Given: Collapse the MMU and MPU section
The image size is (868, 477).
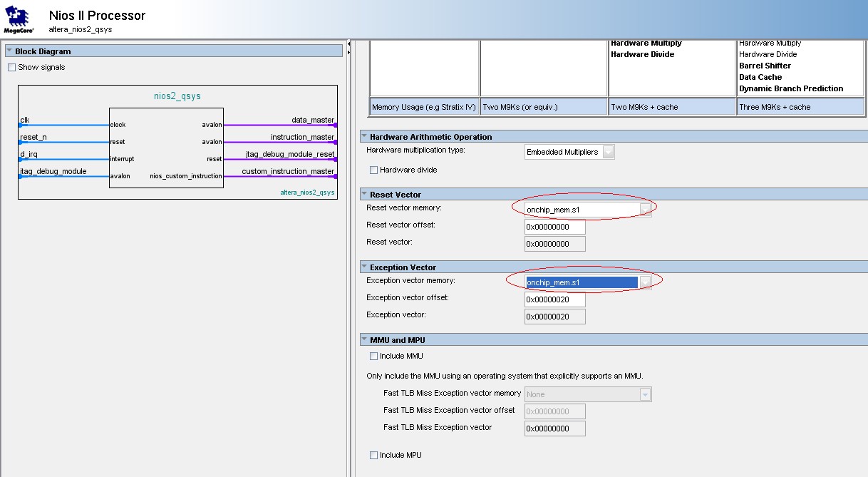Looking at the screenshot, I should (x=364, y=340).
